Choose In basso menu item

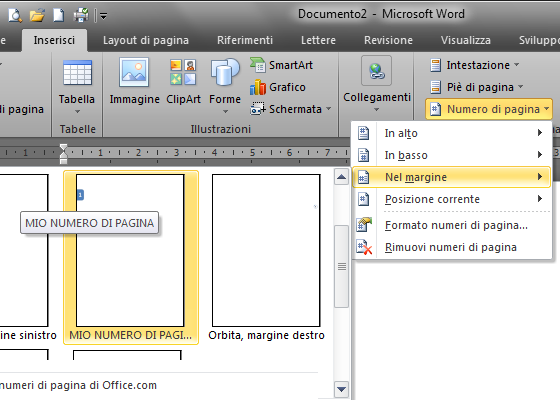tap(452, 155)
